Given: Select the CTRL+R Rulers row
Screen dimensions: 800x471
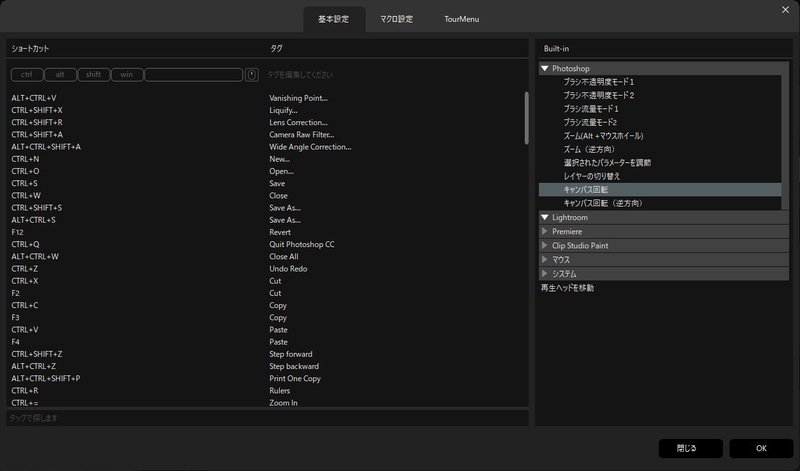Looking at the screenshot, I should click(265, 391).
